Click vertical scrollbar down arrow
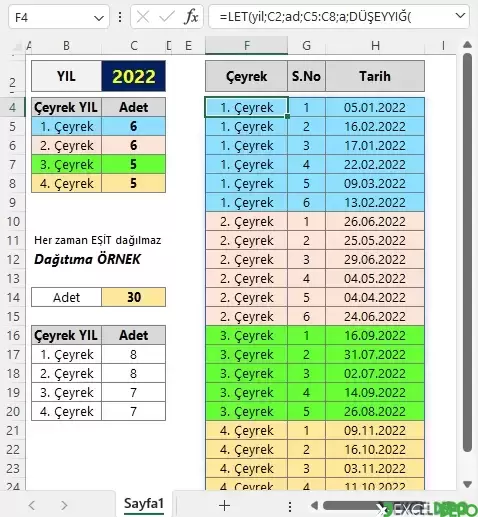Screen dimensions: 478x517 [x=467, y=484]
